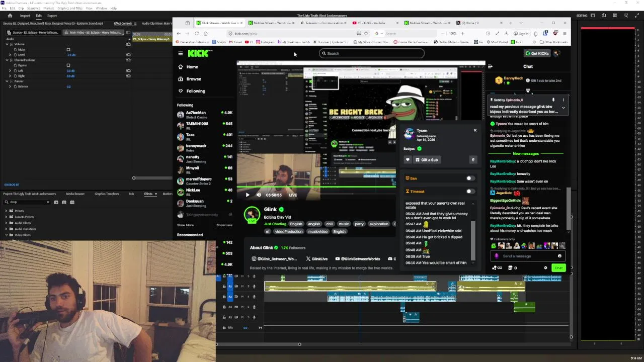Toggle voice-over record on timeline track A3
This screenshot has width=644, height=362.
point(254,297)
